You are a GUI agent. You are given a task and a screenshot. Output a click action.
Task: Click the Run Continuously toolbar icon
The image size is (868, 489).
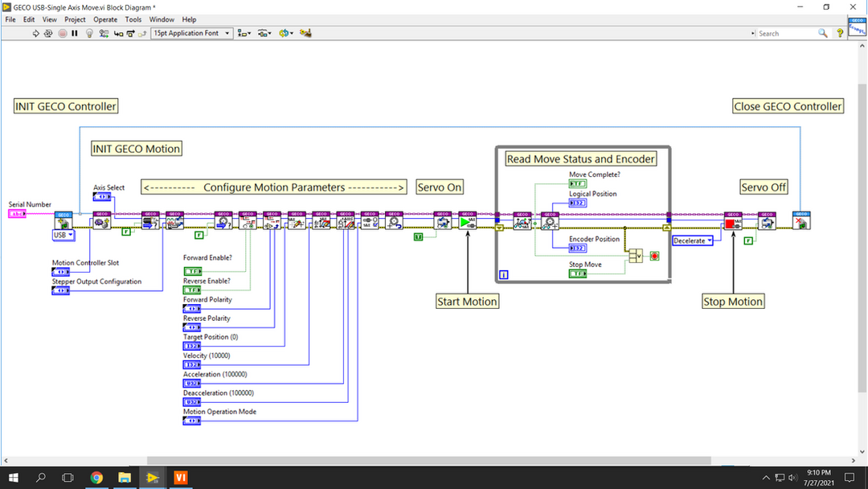[48, 34]
